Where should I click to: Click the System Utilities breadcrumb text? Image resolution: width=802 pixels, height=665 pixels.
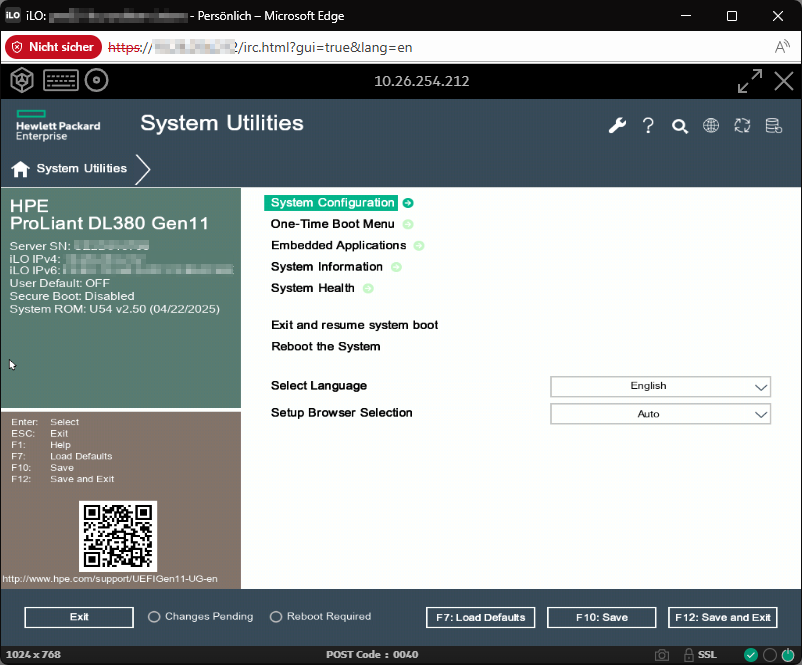click(82, 168)
